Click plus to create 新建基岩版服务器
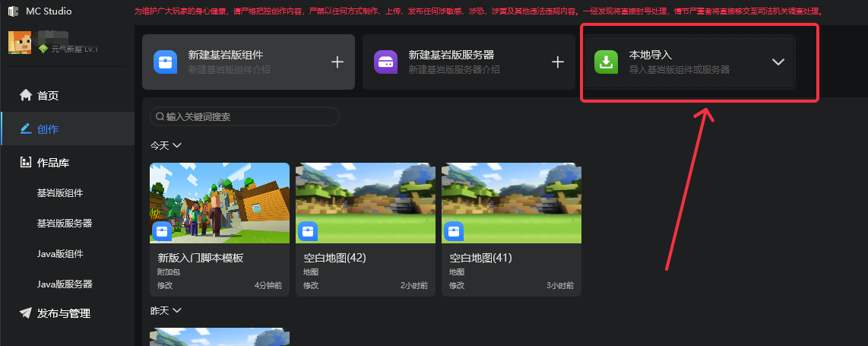This screenshot has width=868, height=346. click(x=558, y=62)
